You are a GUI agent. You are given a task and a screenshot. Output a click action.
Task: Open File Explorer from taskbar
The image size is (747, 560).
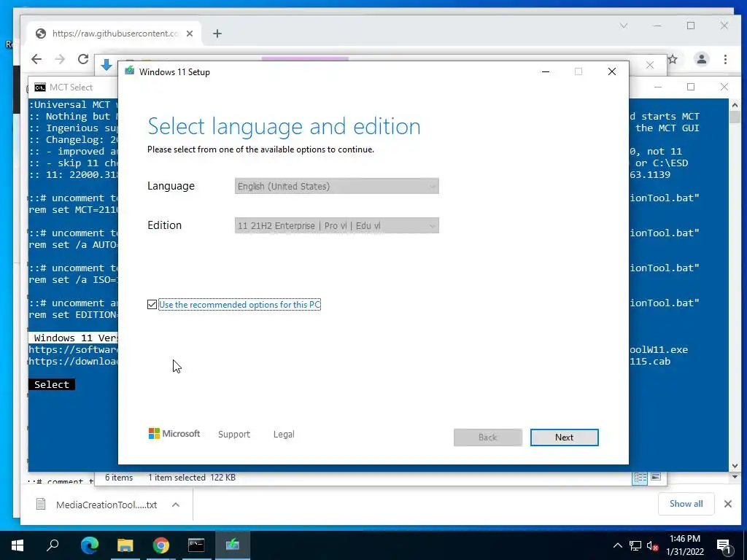[x=125, y=545]
